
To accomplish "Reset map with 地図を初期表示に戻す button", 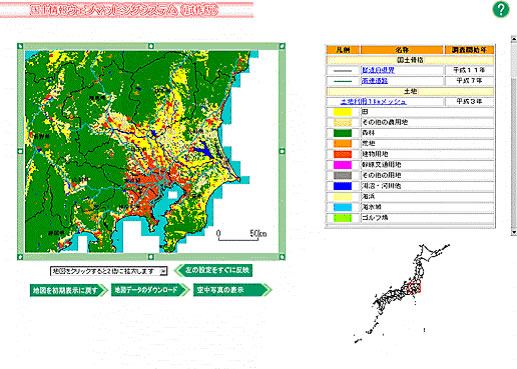I will tap(69, 290).
